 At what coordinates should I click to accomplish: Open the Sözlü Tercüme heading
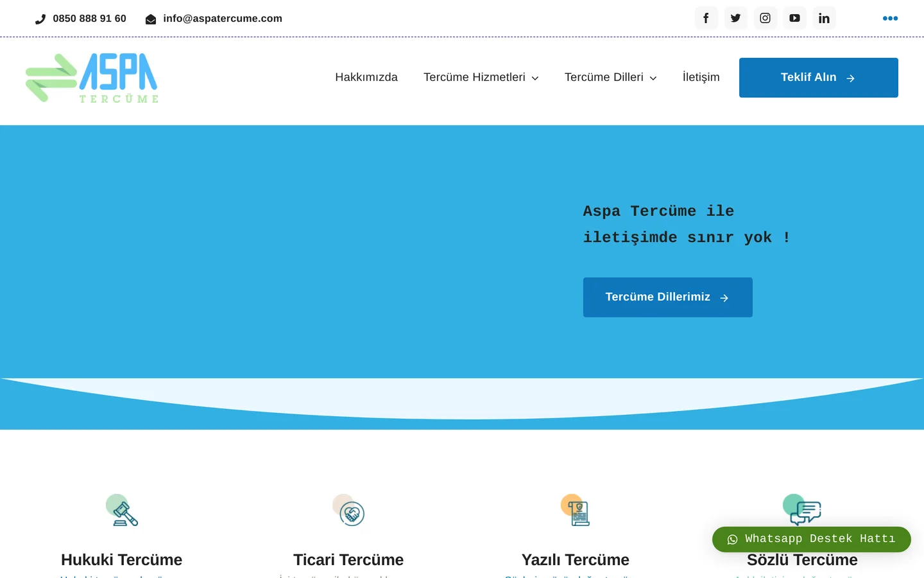pyautogui.click(x=802, y=561)
